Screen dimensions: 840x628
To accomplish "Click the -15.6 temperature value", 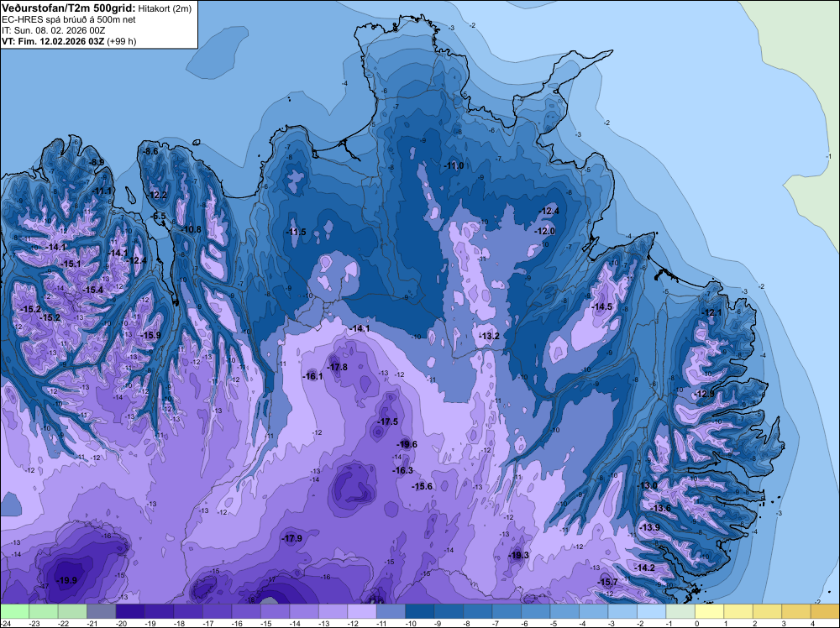I will tap(423, 486).
